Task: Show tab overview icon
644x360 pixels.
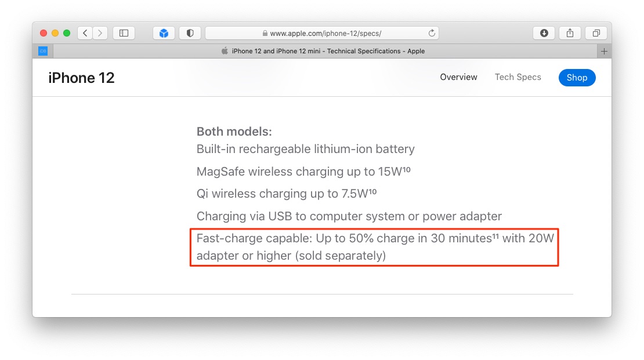Action: [596, 33]
